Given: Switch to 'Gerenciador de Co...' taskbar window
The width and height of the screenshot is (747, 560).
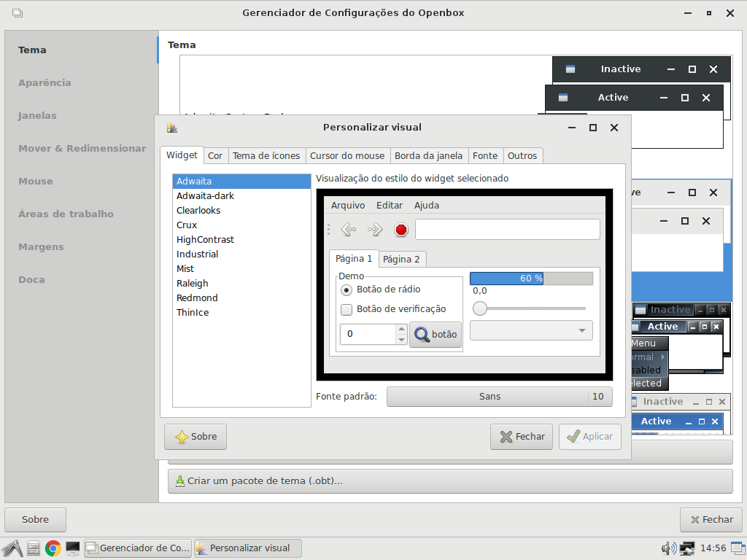Looking at the screenshot, I should 138,548.
